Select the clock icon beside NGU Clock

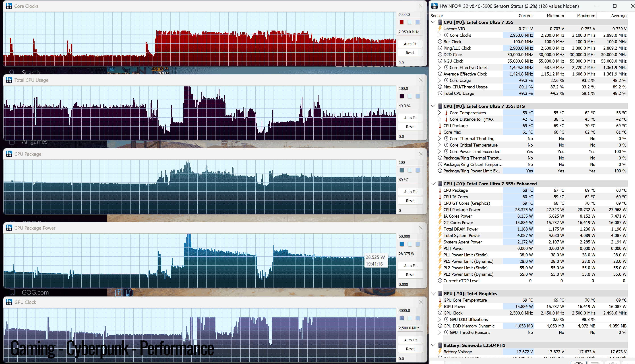[440, 61]
